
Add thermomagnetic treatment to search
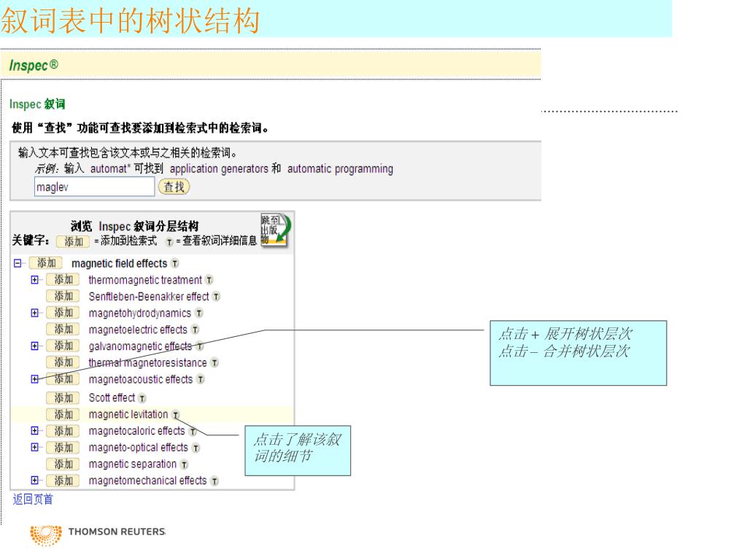coord(63,279)
